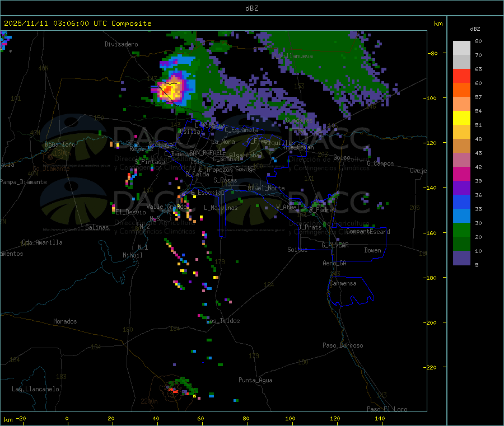Click the 'Bowen' location label
This screenshot has height=426, width=504.
(x=372, y=250)
